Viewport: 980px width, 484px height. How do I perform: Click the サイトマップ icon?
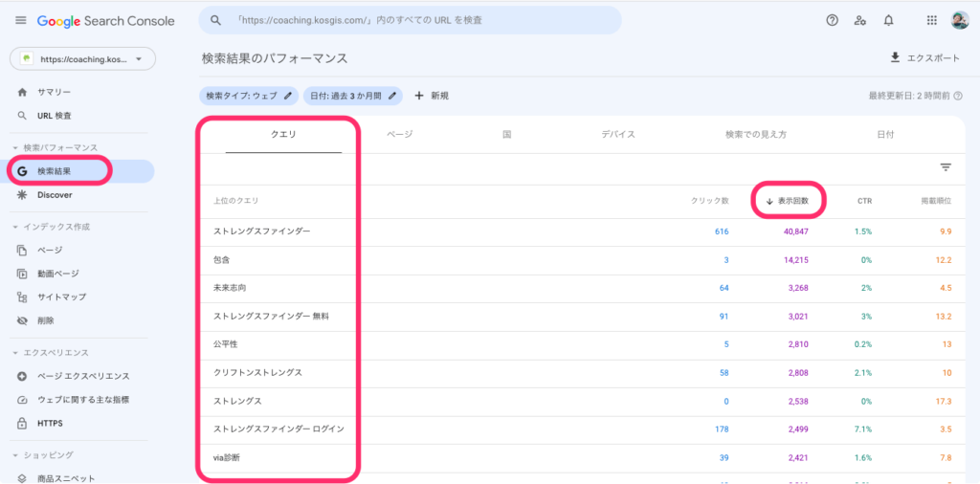(x=23, y=297)
